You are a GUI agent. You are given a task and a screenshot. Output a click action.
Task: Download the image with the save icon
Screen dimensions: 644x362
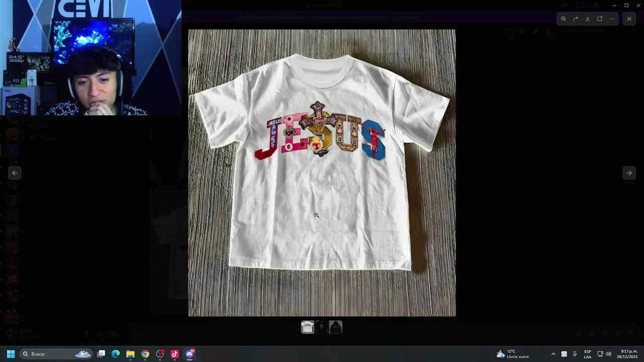click(588, 19)
